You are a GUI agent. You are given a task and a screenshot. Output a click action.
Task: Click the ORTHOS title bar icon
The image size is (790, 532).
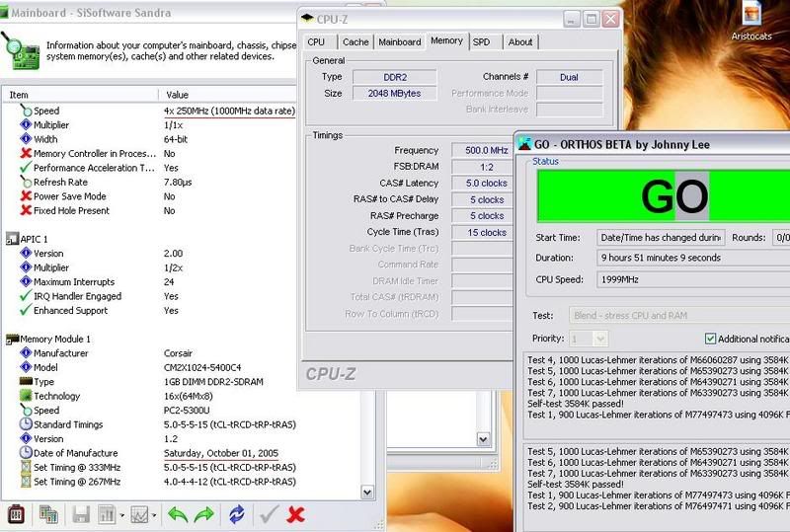(x=524, y=144)
